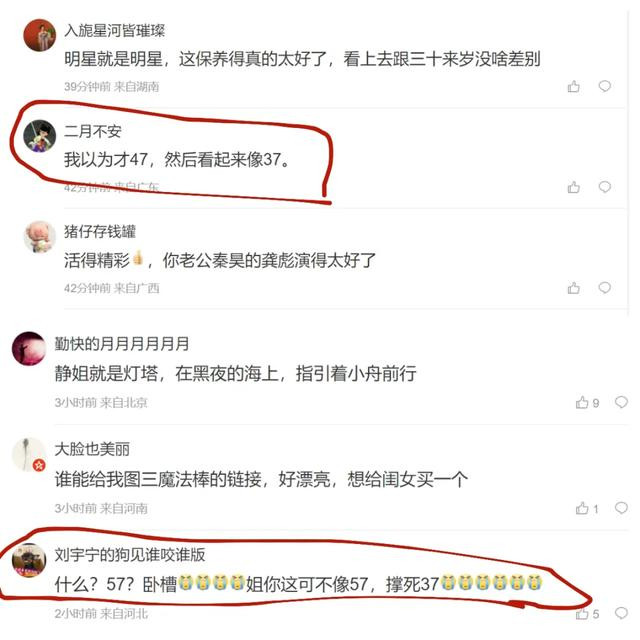Image resolution: width=640 pixels, height=640 pixels.
Task: Like 二月不安's comment
Action: (x=573, y=187)
